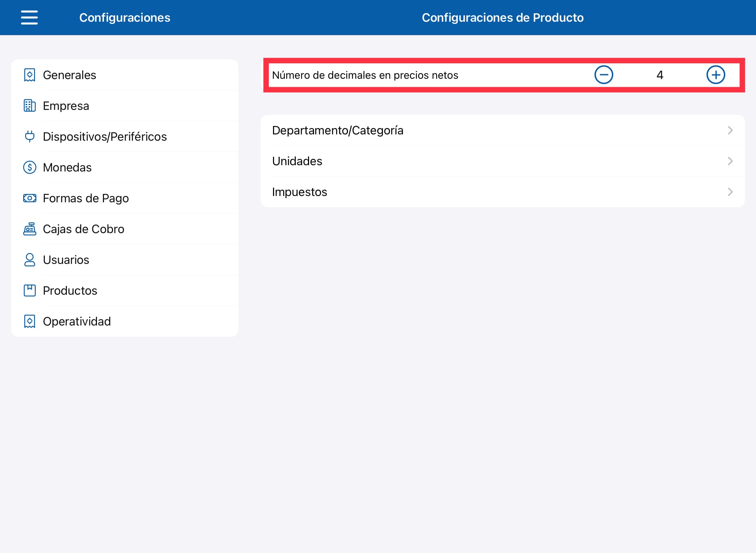Select the decimals value 4
Screen dimensions: 756x553
660,75
